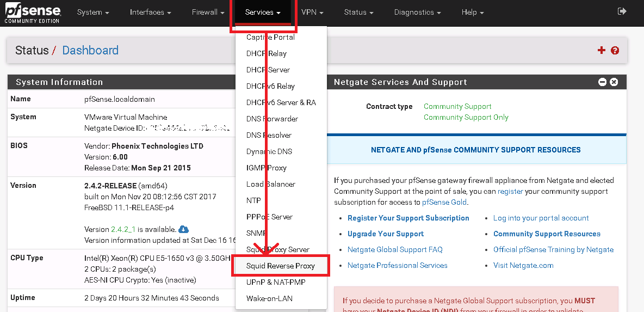Open the System dropdown menu

tap(93, 13)
